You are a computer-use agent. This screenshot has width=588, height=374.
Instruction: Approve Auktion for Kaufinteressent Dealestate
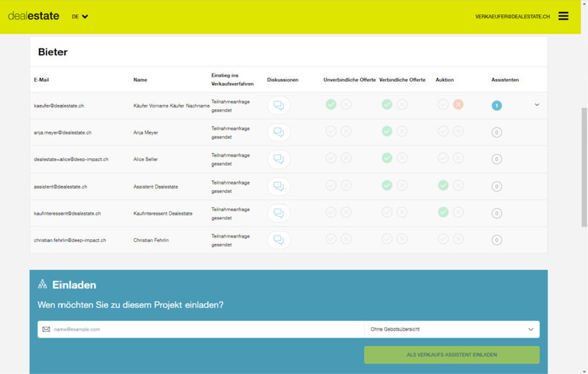[x=443, y=212]
